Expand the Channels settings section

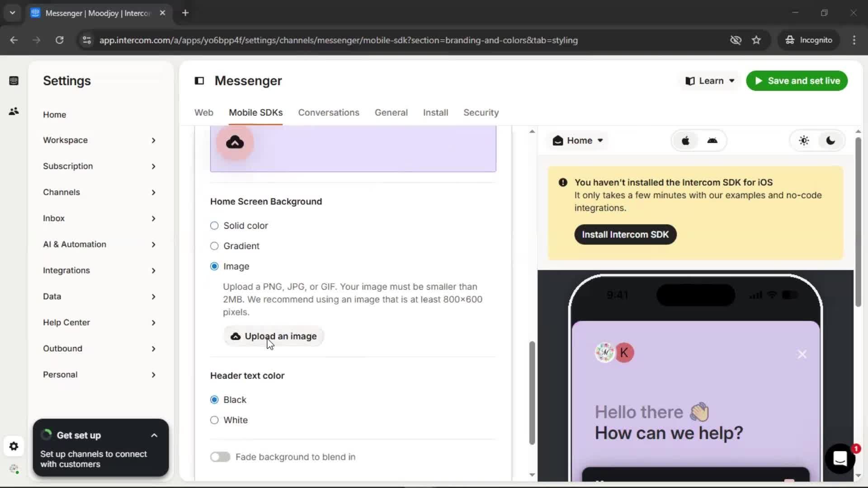click(99, 192)
